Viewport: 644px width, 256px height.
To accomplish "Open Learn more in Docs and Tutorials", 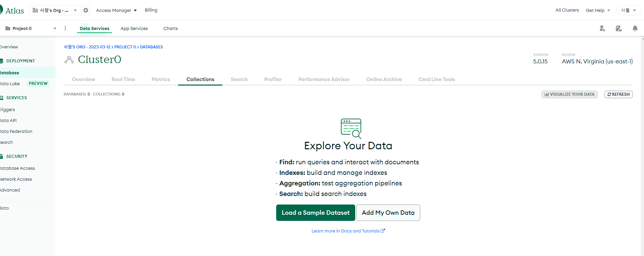I will pos(348,231).
